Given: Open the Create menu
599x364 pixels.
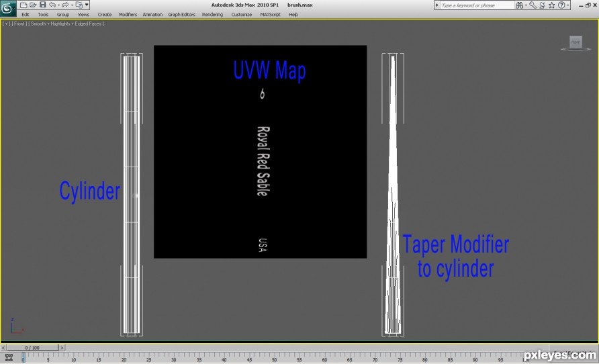Looking at the screenshot, I should click(x=105, y=15).
